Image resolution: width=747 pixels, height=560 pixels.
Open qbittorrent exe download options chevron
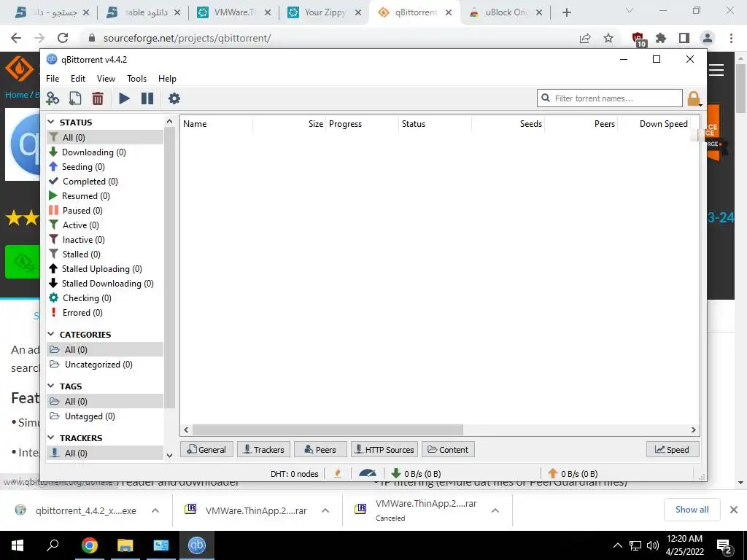[x=155, y=510]
